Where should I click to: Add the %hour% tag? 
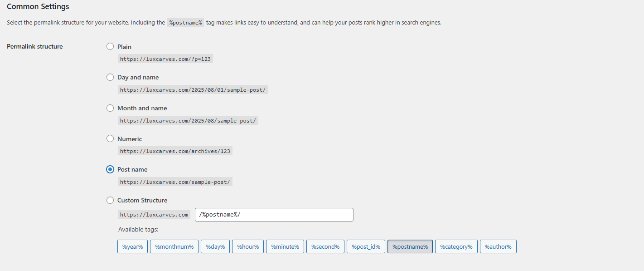(247, 246)
